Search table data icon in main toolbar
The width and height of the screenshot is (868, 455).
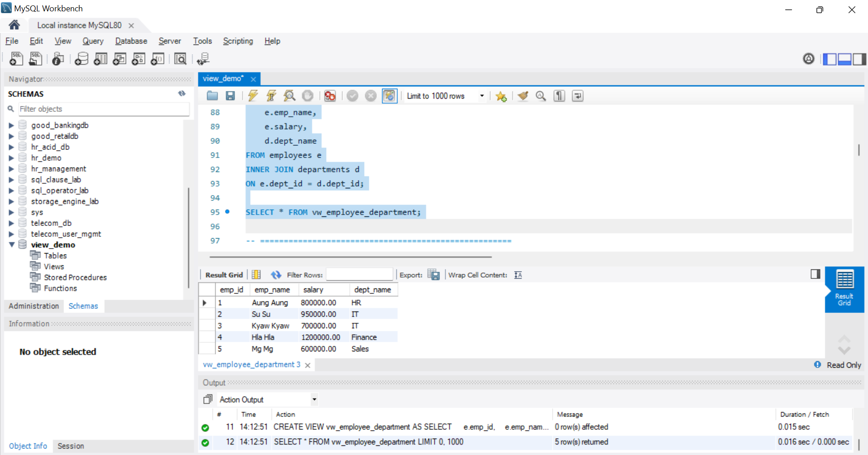pos(180,59)
